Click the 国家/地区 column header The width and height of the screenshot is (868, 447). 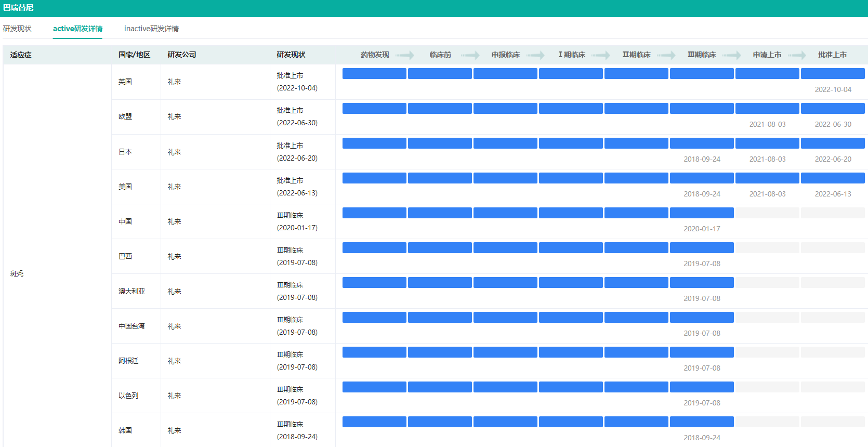pyautogui.click(x=134, y=55)
